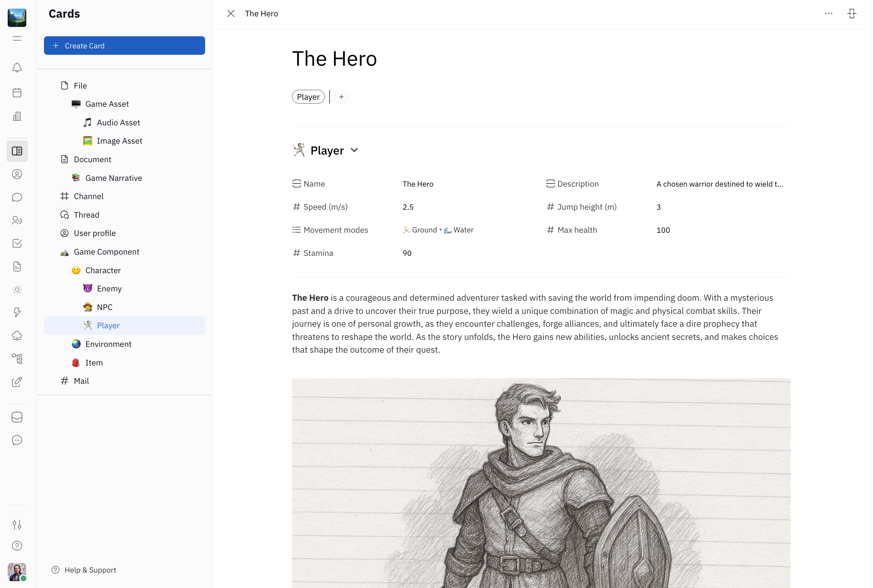Open settings sliders icon
The width and height of the screenshot is (873, 588).
click(17, 524)
